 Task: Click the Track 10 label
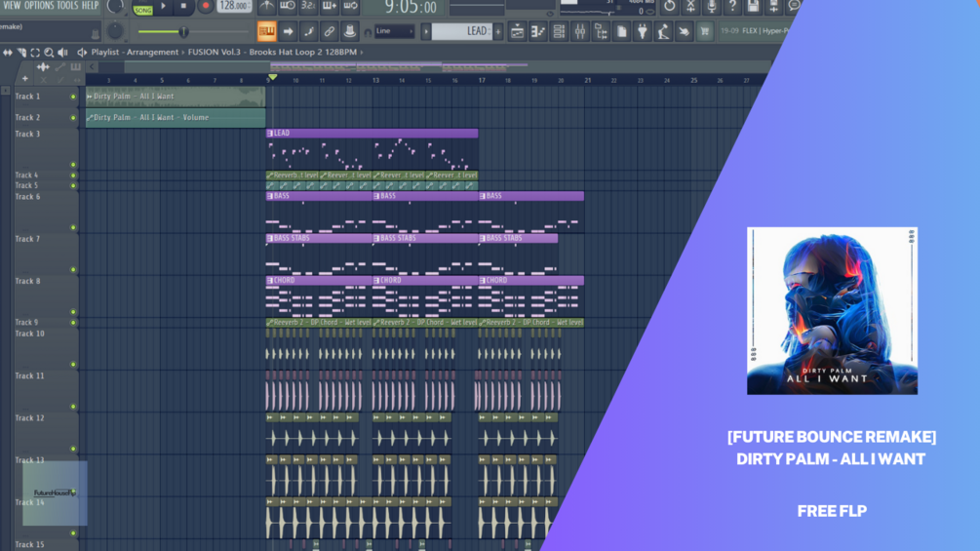pyautogui.click(x=29, y=334)
